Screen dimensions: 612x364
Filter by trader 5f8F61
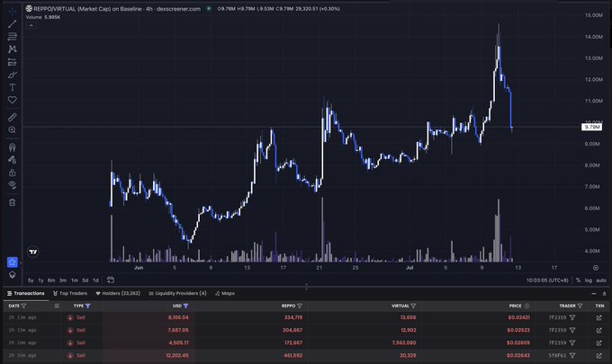coord(572,355)
